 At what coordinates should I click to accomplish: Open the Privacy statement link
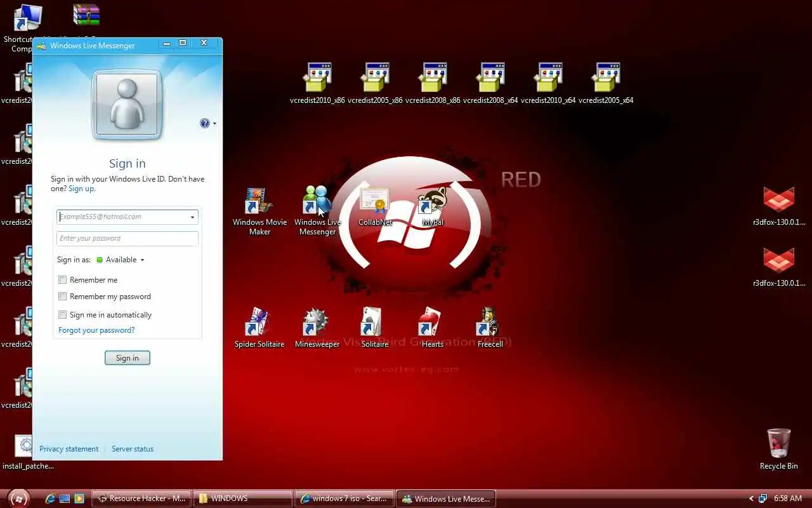click(69, 449)
